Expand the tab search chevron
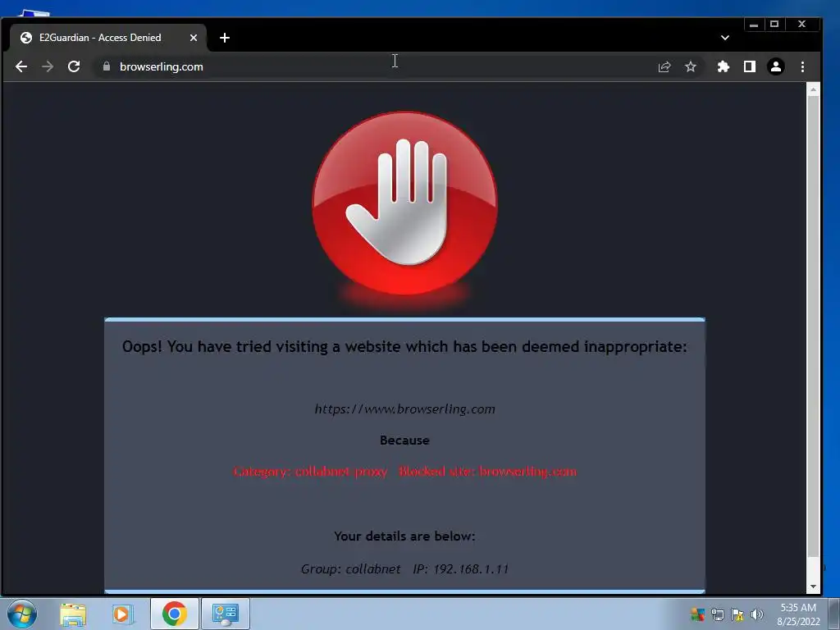This screenshot has width=840, height=630. point(725,38)
